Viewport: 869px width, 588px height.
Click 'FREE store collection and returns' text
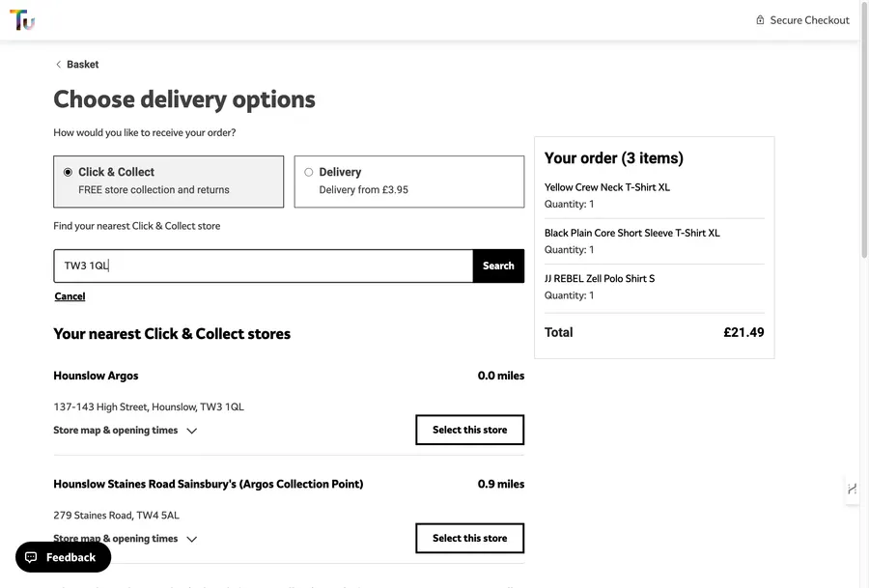154,189
